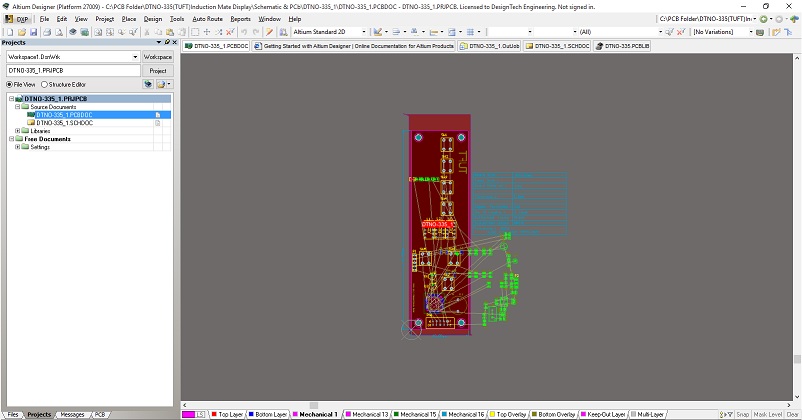Click the Move Selection cross icon
The width and height of the screenshot is (802, 420).
tap(207, 32)
